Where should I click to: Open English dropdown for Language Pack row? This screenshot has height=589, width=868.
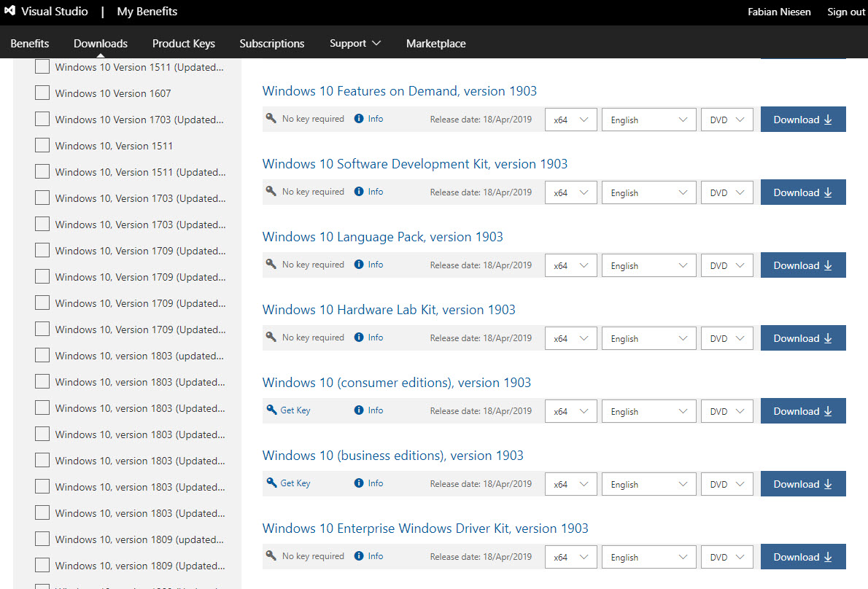pyautogui.click(x=648, y=265)
